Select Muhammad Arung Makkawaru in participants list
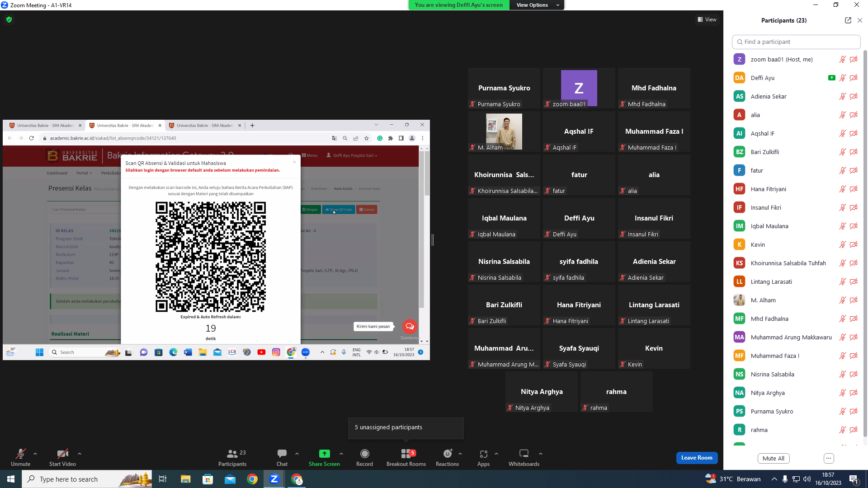The image size is (868, 488). click(796, 337)
